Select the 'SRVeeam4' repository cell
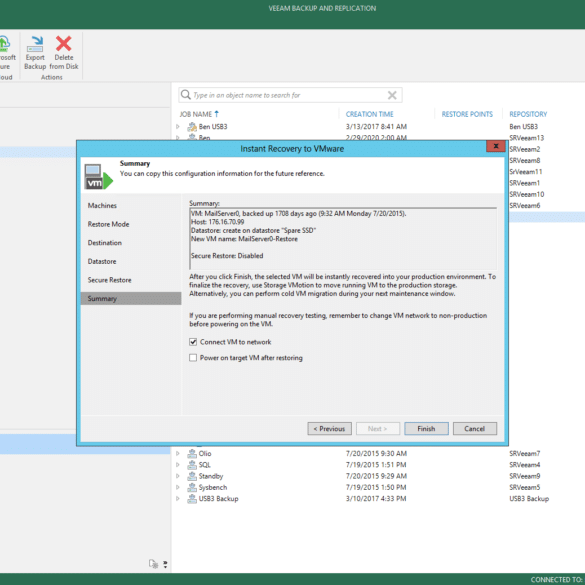 (525, 465)
